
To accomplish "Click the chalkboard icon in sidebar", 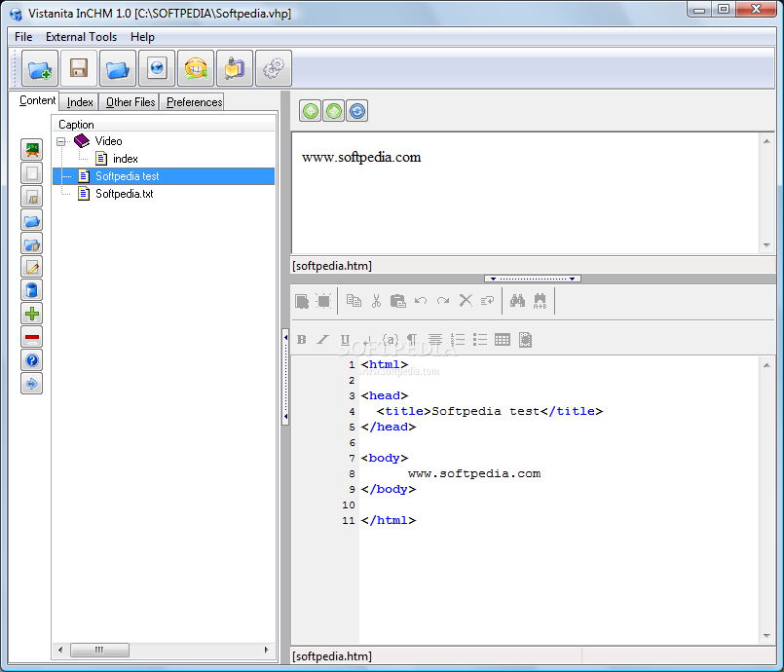I will pyautogui.click(x=31, y=150).
